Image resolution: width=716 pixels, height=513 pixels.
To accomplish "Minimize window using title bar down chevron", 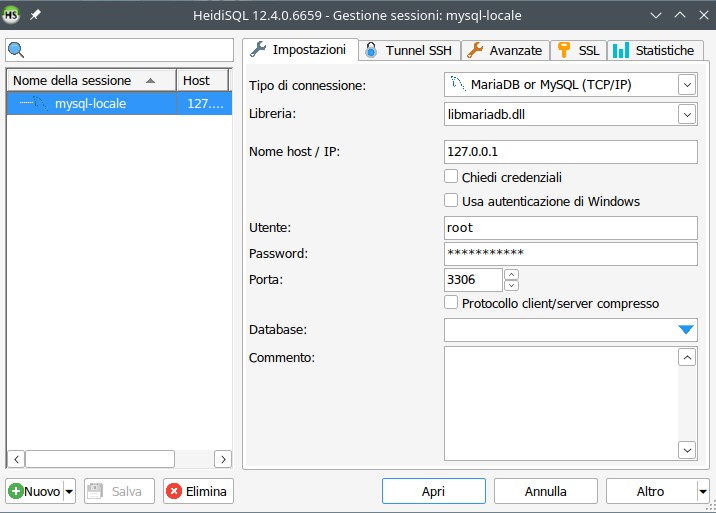I will point(656,15).
